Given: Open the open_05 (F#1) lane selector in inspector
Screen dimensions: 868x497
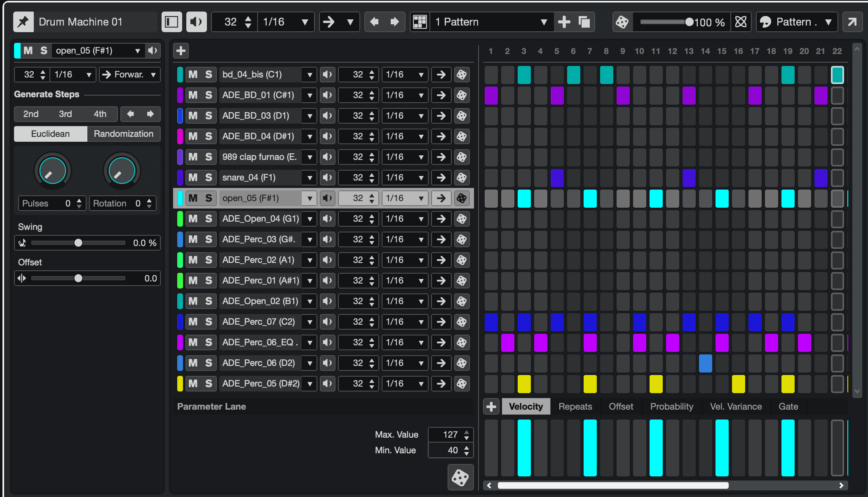Looking at the screenshot, I should (x=99, y=51).
